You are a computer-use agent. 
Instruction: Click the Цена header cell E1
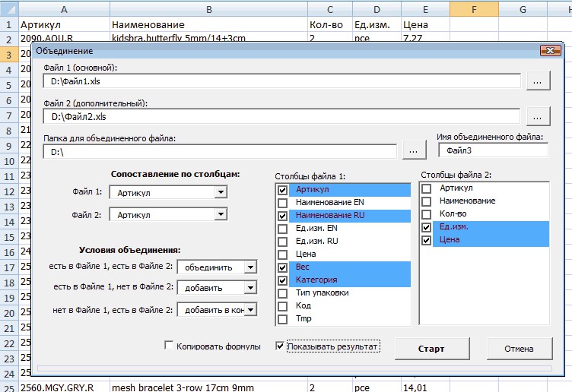425,25
